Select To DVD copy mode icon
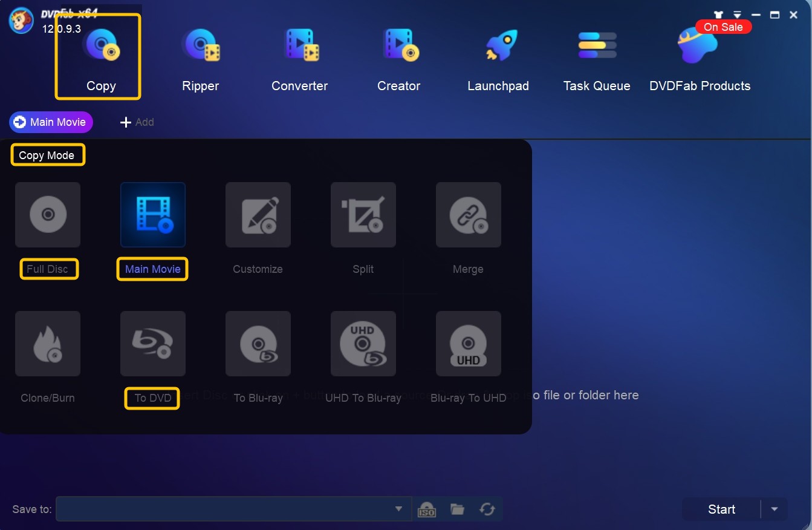 click(153, 344)
